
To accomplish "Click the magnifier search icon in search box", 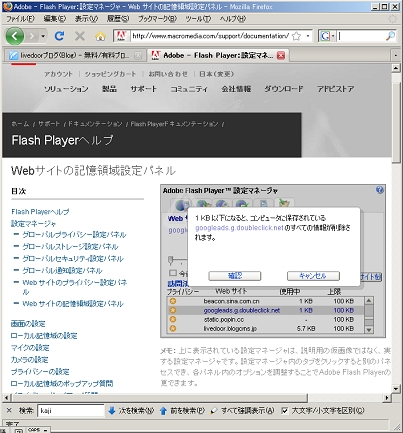I will [x=390, y=36].
